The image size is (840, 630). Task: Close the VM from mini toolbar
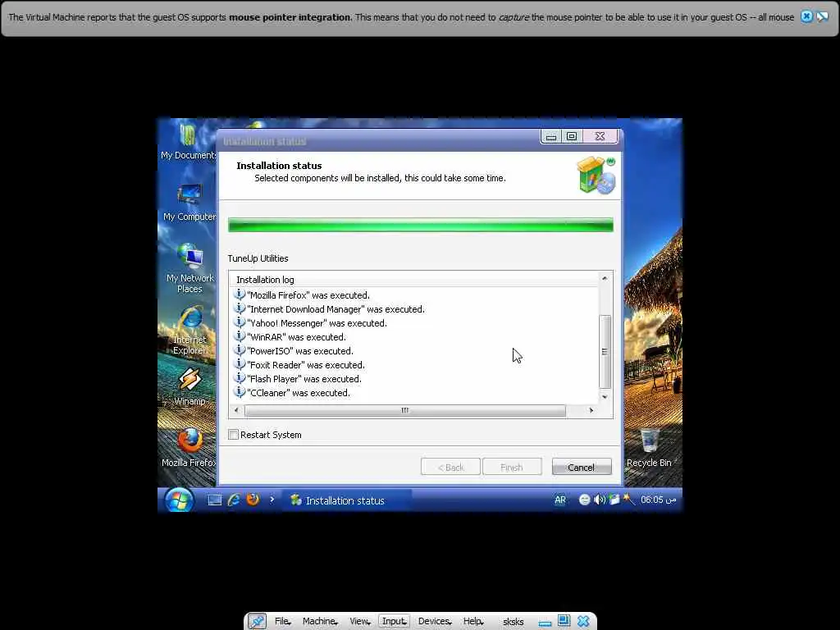coord(583,622)
